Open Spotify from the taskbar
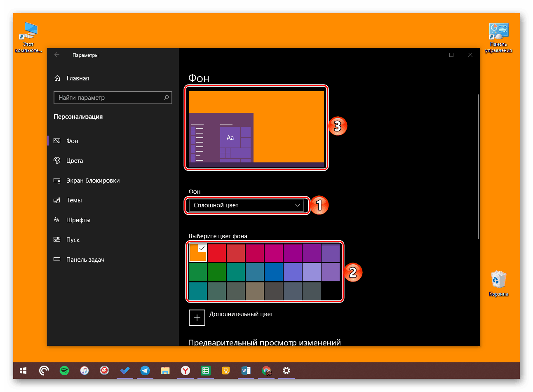The image size is (533, 392). pos(64,371)
